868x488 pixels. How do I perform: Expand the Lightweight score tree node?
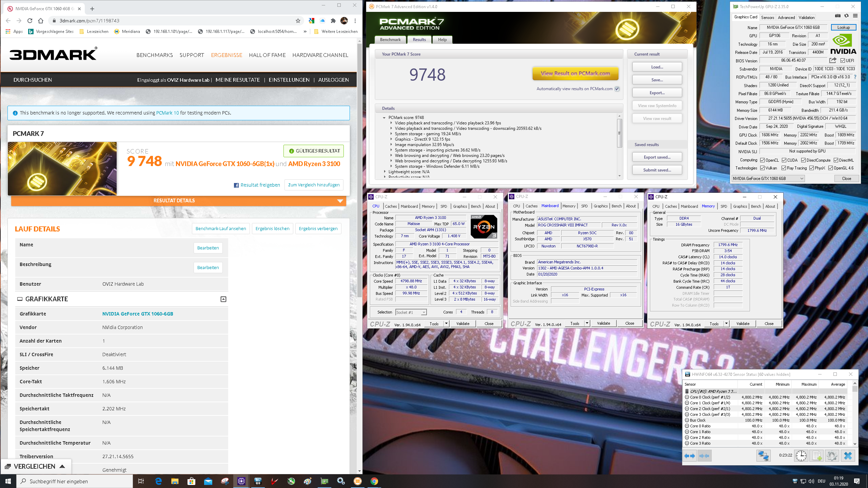[384, 172]
